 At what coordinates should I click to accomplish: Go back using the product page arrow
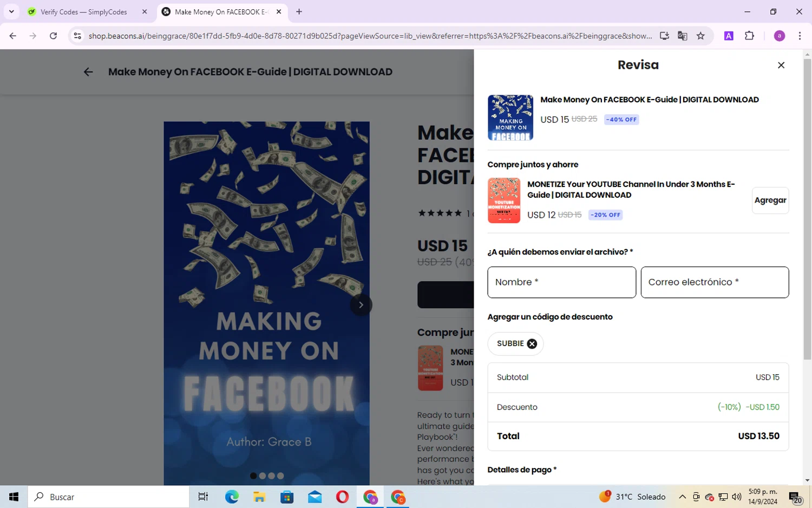pos(88,72)
